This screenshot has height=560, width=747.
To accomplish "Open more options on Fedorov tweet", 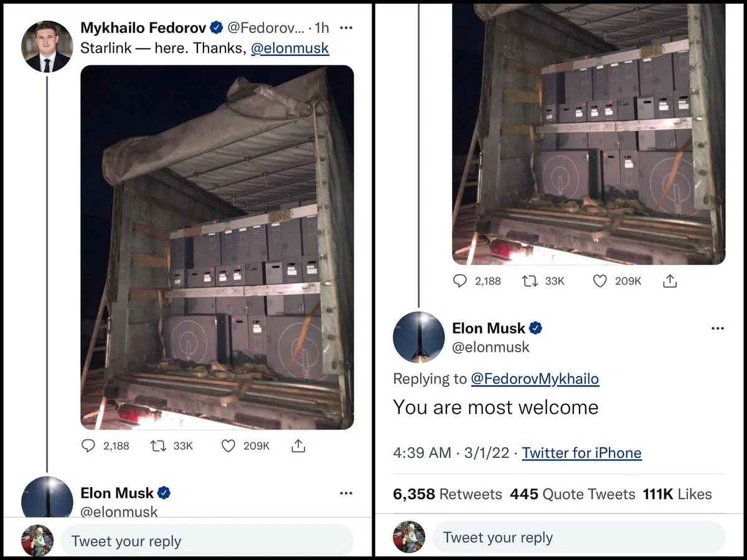I will (346, 28).
